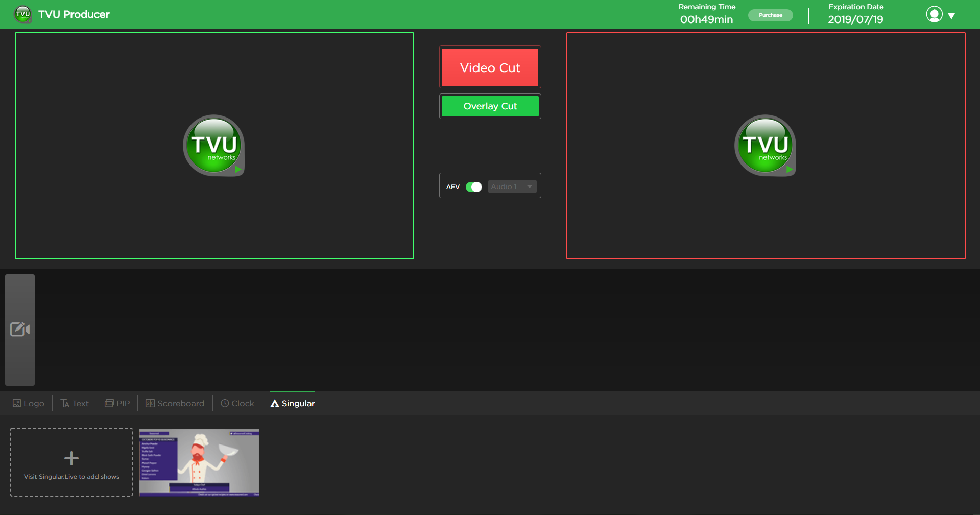Click the red-bordered program window
The width and height of the screenshot is (980, 515).
coord(766,146)
